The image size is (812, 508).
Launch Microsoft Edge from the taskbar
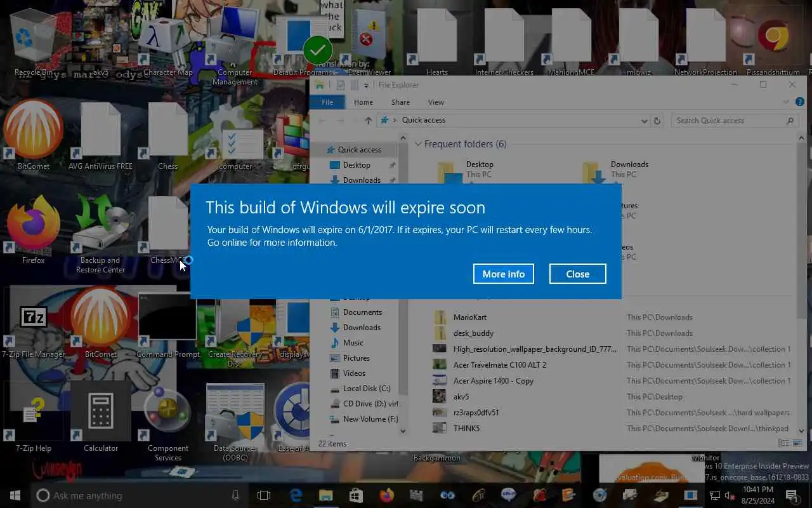coord(296,495)
